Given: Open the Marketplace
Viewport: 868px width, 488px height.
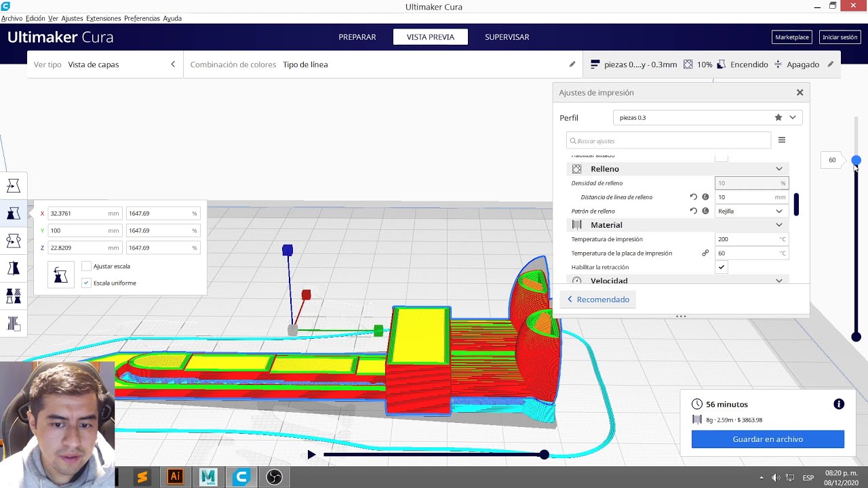Looking at the screenshot, I should (x=792, y=37).
